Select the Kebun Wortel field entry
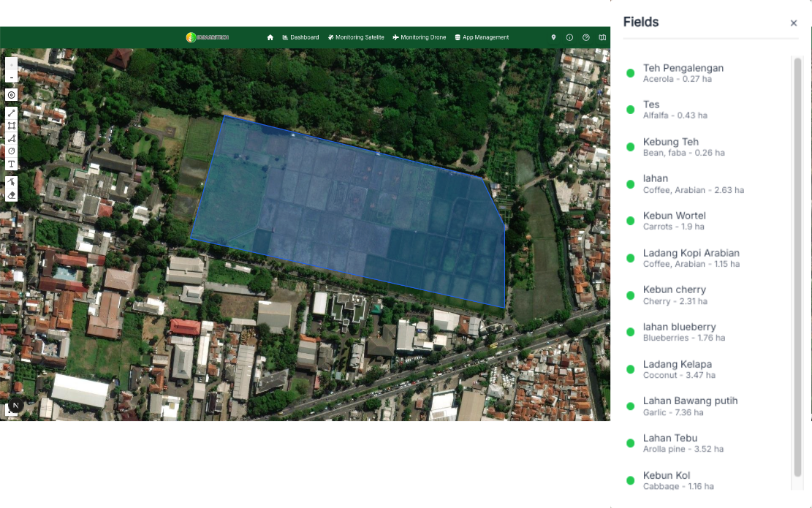The width and height of the screenshot is (812, 508). tap(674, 221)
